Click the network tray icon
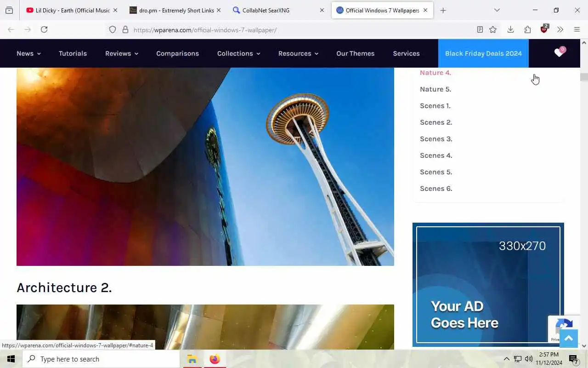 pyautogui.click(x=518, y=359)
